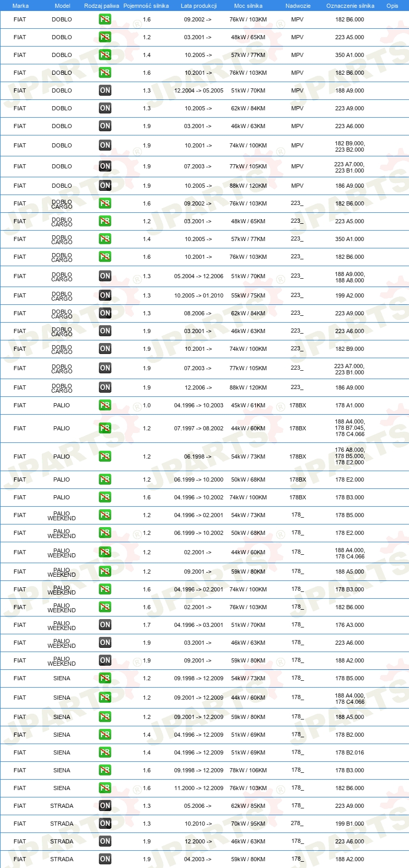This screenshot has height=868, width=409.
Task: Click diesel ON icon for Palio Weekend 188 A2.000
Action: coord(105,660)
